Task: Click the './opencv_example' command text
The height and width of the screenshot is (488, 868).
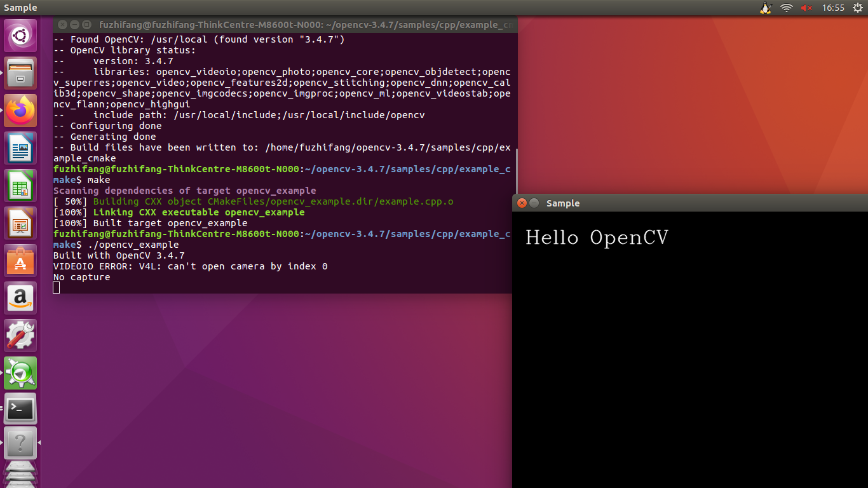Action: (x=133, y=245)
